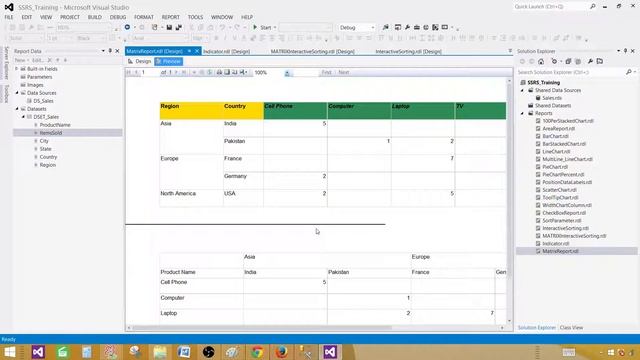Click the Solution Explorer Properties wrench icon

pos(590,62)
